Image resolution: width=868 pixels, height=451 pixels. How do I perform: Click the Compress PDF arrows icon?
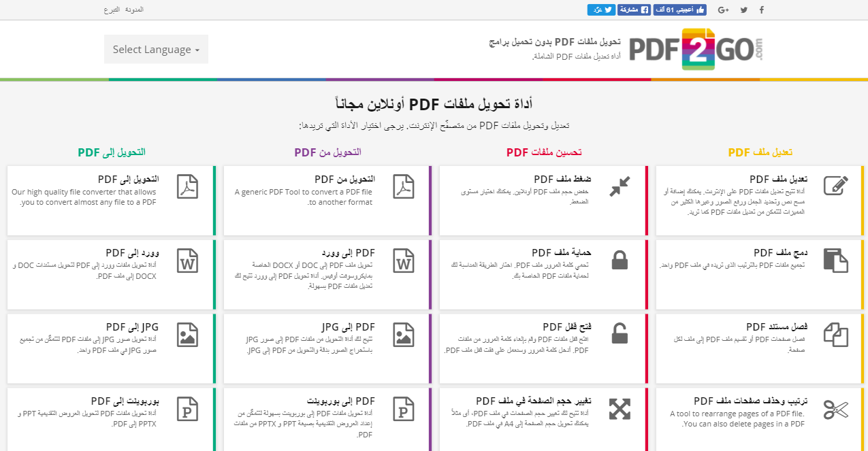(x=620, y=186)
